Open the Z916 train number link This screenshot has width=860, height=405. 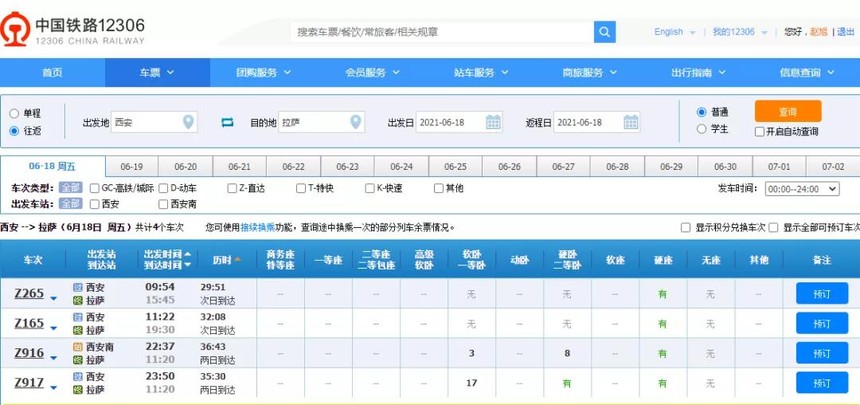click(x=29, y=353)
